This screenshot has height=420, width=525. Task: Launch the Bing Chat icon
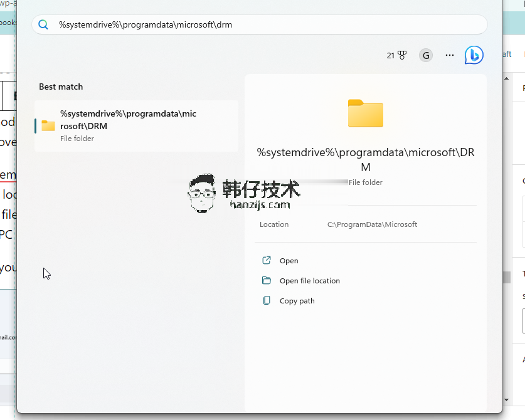(474, 55)
